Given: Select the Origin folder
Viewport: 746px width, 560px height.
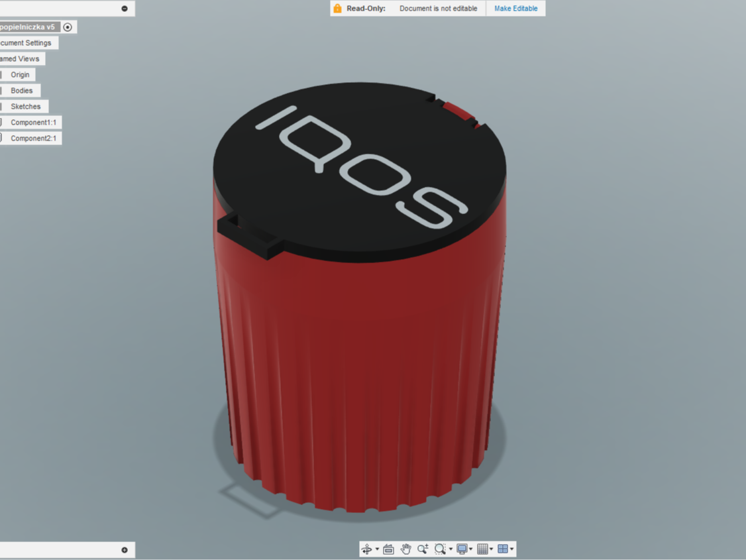Looking at the screenshot, I should [20, 75].
